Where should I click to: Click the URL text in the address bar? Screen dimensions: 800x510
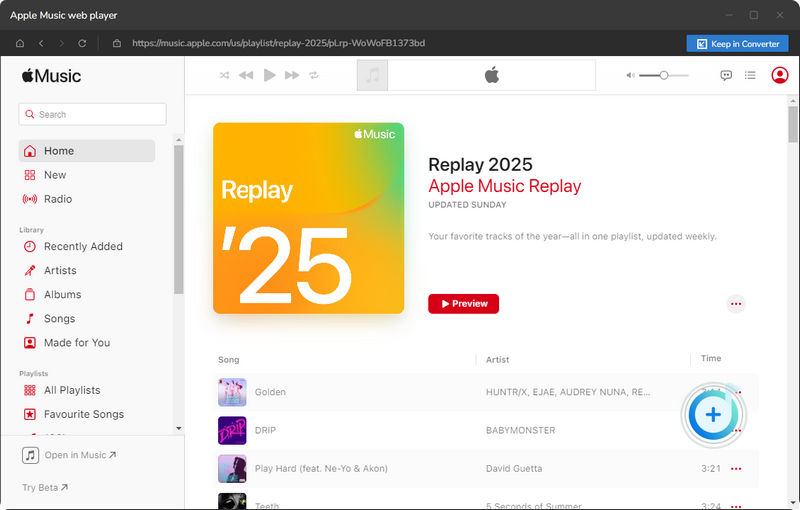279,43
